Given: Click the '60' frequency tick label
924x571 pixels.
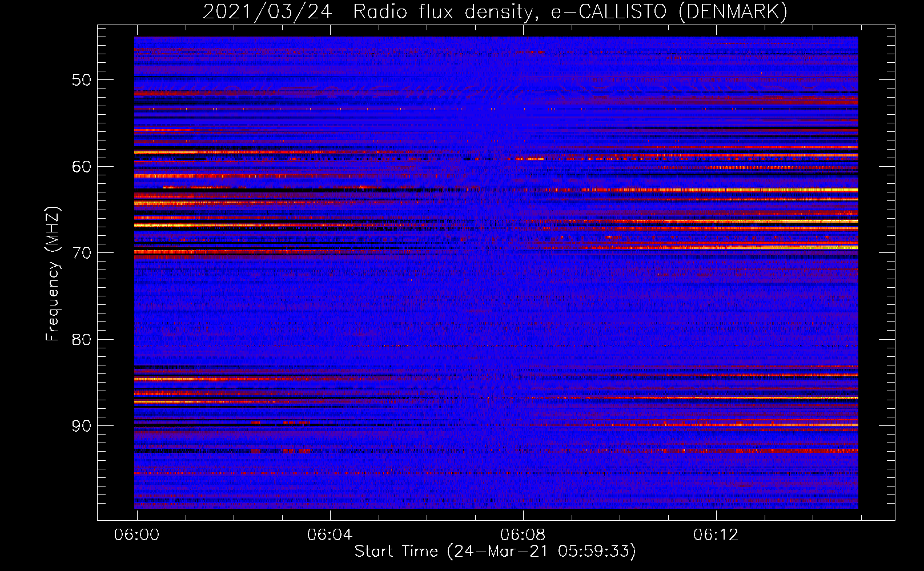Looking at the screenshot, I should pos(82,167).
